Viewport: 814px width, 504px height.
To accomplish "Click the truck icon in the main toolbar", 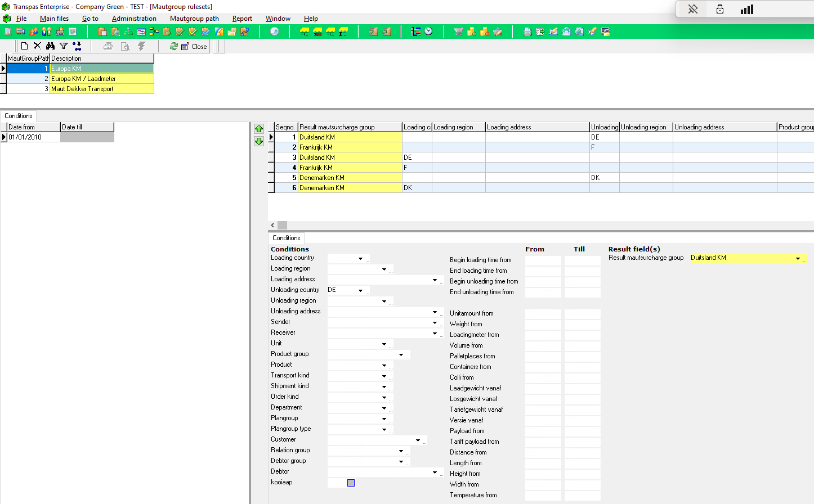I will (20, 31).
